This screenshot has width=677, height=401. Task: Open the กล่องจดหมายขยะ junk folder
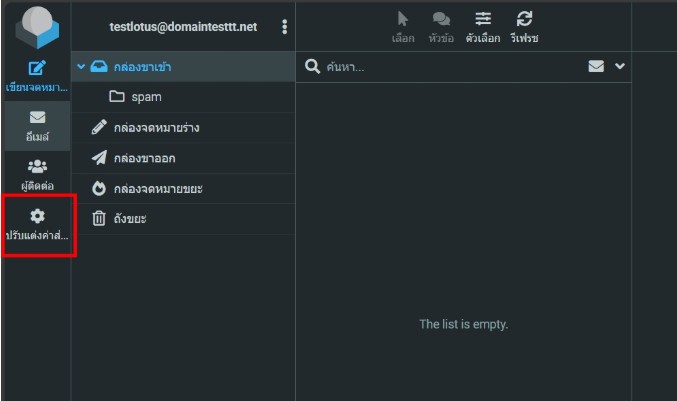pos(158,188)
